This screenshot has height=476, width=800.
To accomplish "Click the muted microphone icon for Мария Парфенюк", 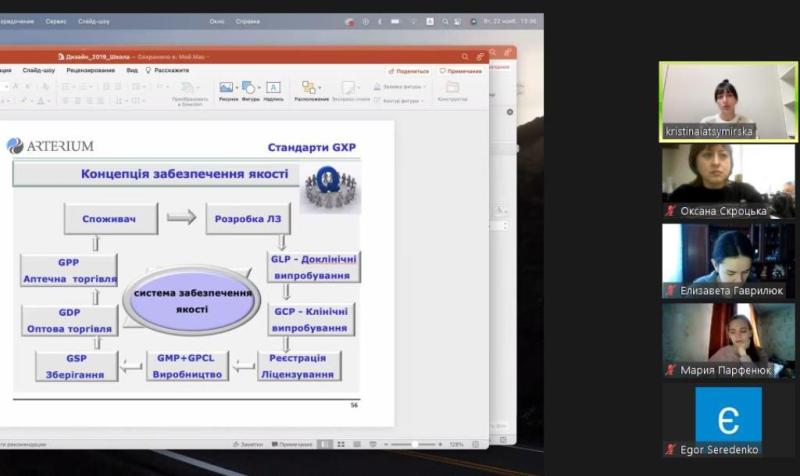I will pos(670,370).
